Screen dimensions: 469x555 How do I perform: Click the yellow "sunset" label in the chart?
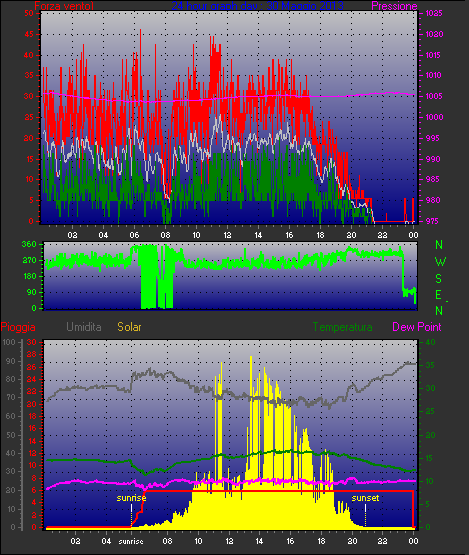pos(365,498)
